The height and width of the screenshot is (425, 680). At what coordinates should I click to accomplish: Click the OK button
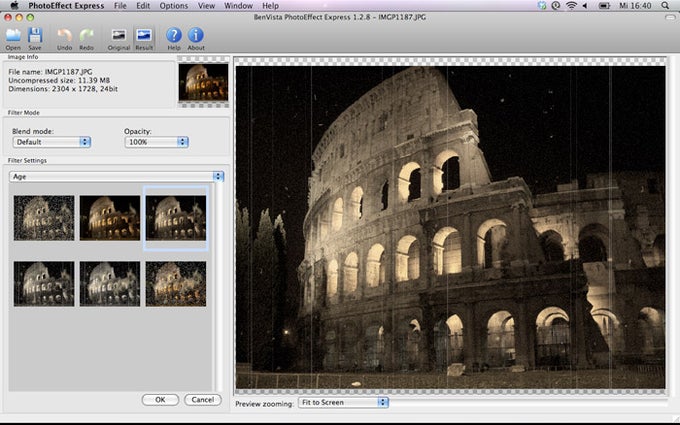click(x=159, y=399)
